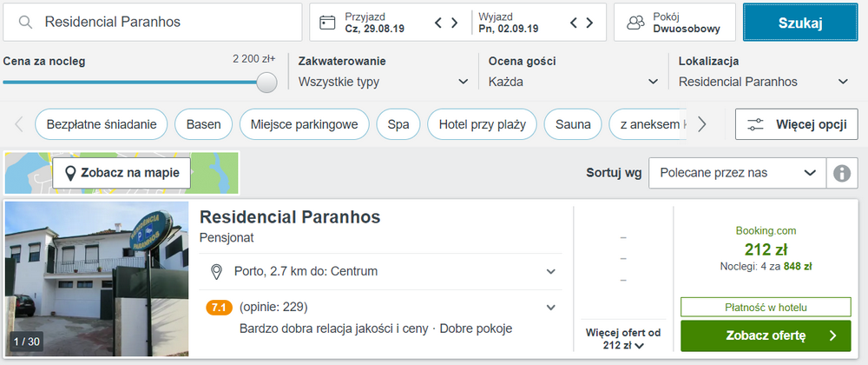Image resolution: width=868 pixels, height=365 pixels.
Task: Open the Sortuj wg dropdown
Action: 737,173
